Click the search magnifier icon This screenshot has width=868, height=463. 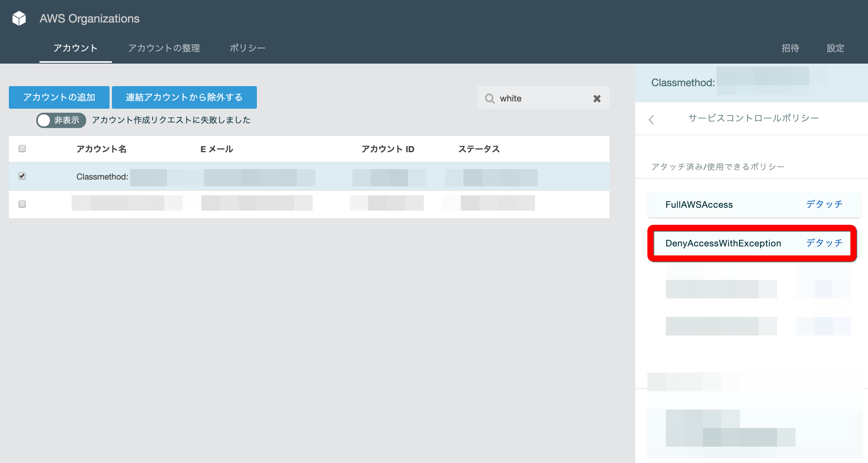490,98
